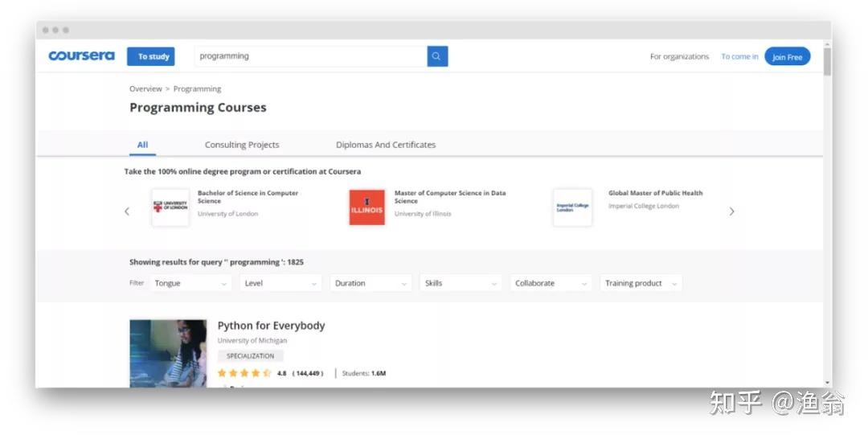Show previous degree programs with left arrow

(127, 211)
